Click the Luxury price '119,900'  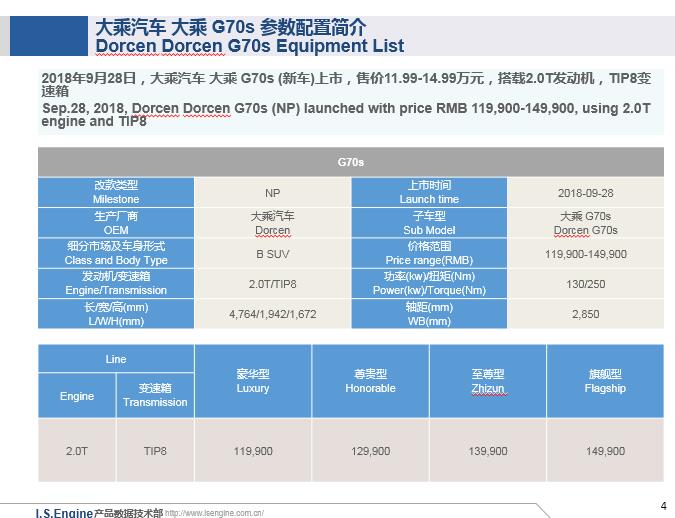coord(253,451)
